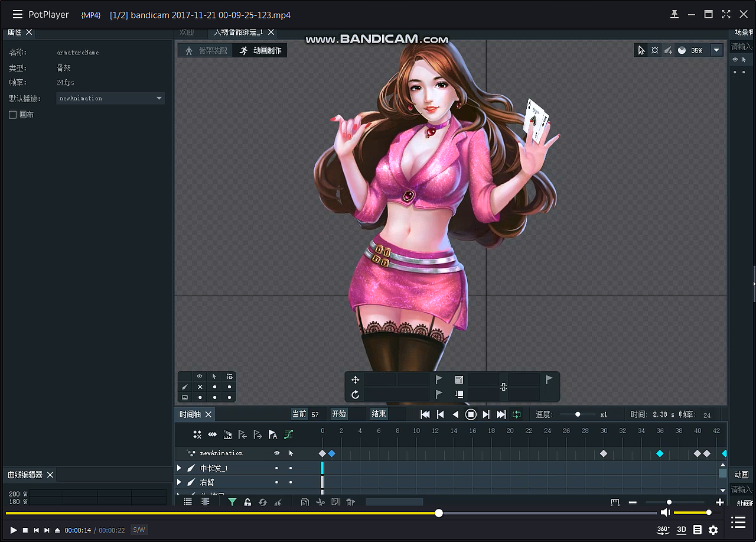Set keyframe flag for rotation
Screen dimensions: 756x542
pos(439,394)
